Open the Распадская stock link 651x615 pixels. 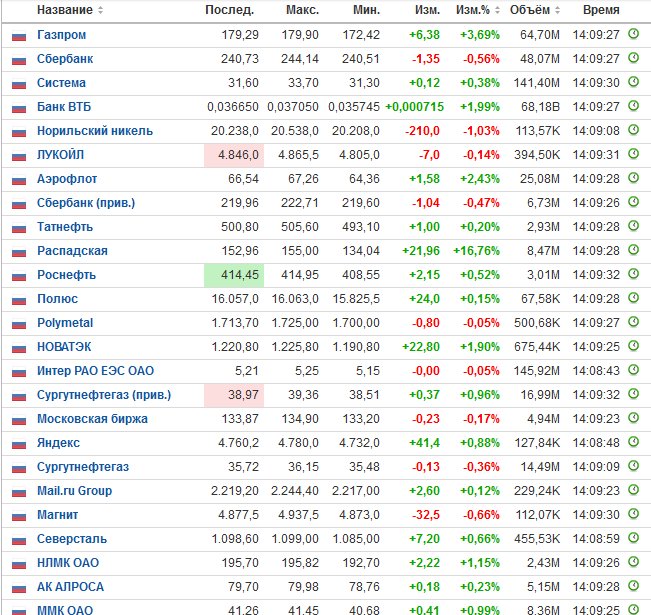click(72, 251)
